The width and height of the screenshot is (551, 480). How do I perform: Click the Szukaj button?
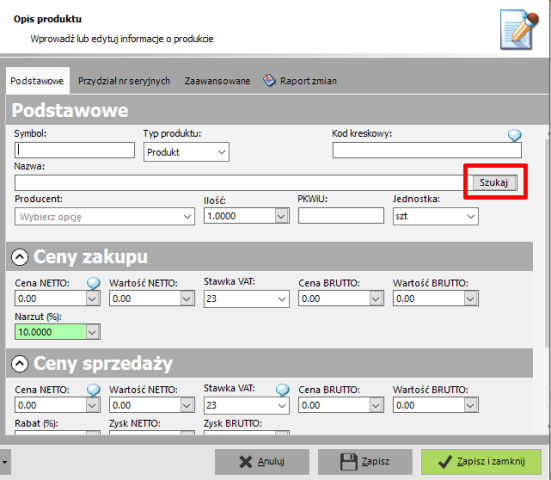[494, 182]
